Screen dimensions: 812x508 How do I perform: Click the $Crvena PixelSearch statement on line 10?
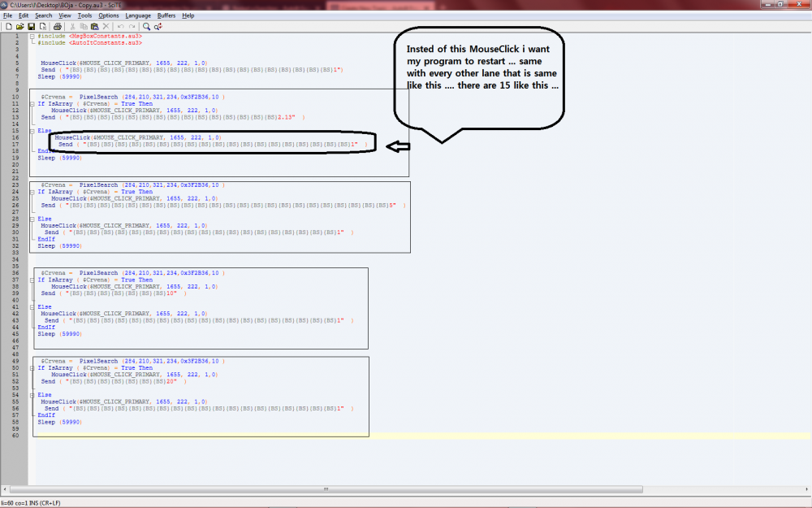click(x=133, y=97)
